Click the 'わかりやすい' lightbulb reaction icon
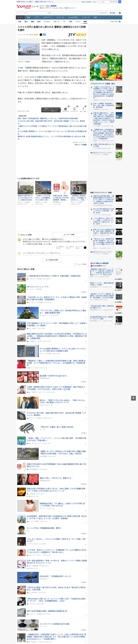 pyautogui.click(x=74, y=109)
